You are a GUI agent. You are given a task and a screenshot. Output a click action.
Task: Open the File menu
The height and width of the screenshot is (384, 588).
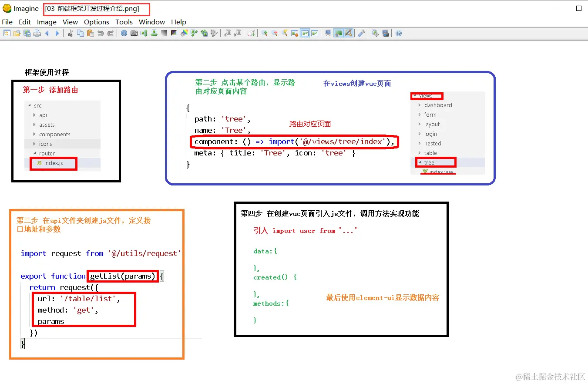(x=7, y=22)
